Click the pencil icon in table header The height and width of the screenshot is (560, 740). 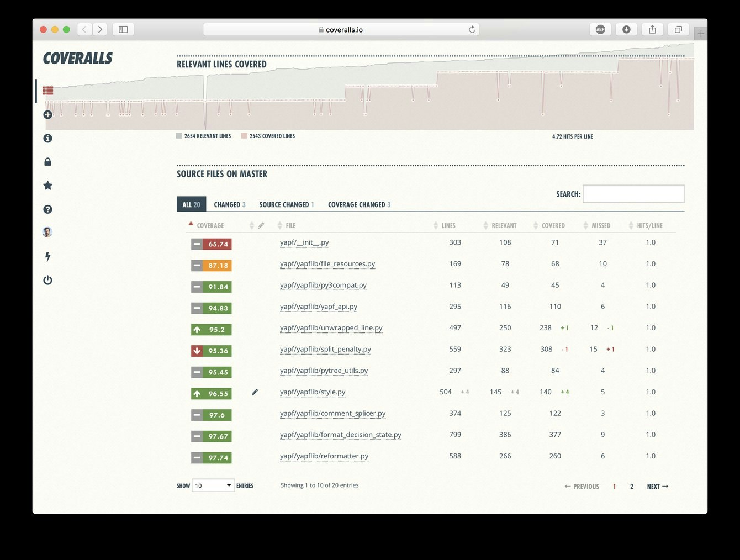pos(261,225)
